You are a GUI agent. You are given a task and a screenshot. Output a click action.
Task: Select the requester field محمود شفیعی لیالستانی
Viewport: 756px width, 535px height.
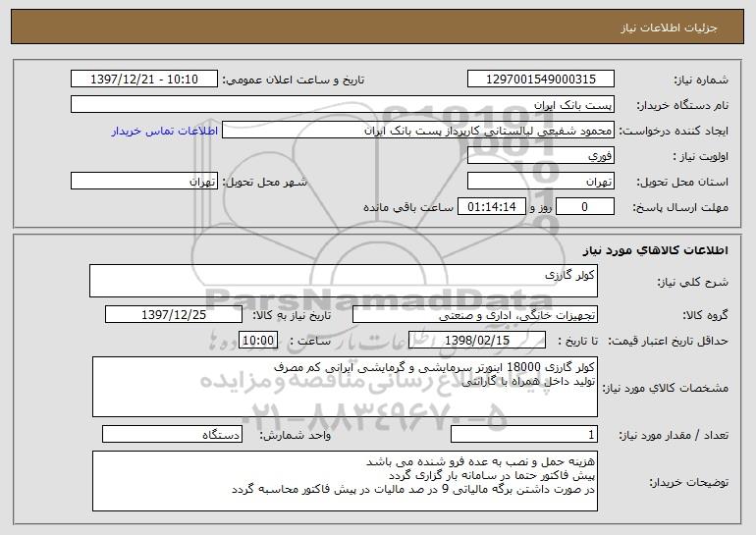tap(418, 131)
